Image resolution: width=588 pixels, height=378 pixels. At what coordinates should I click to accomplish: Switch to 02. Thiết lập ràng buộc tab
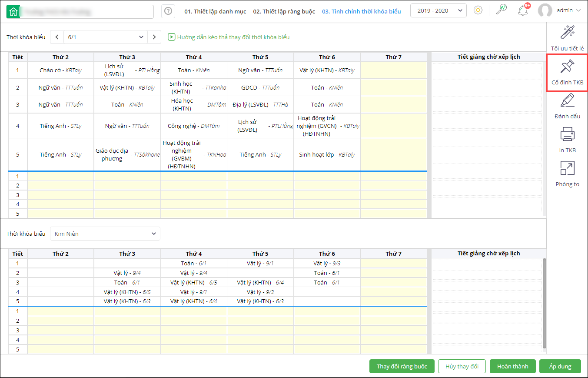[284, 12]
